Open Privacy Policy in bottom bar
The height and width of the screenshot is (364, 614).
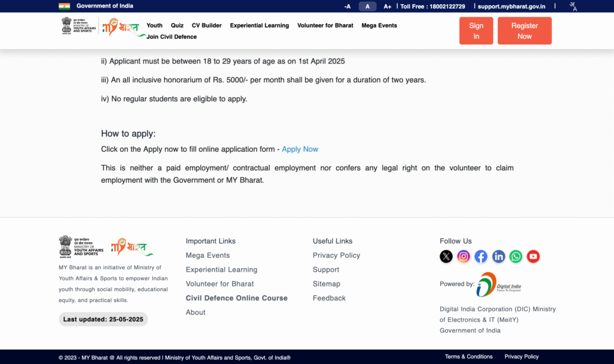[x=522, y=357]
